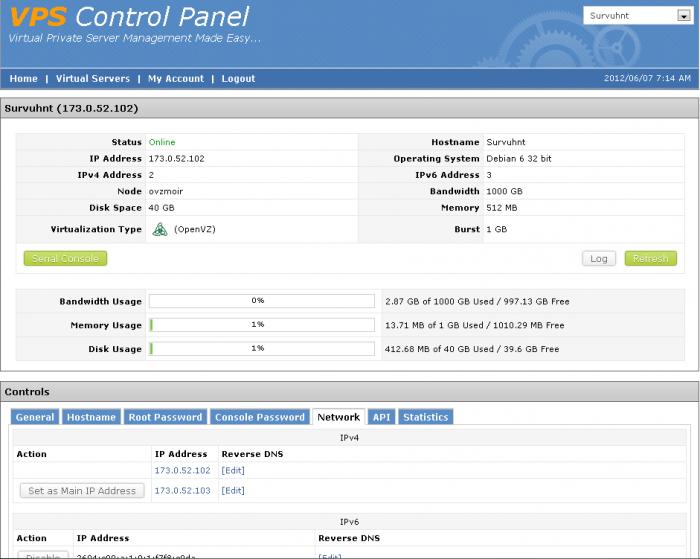Click the Controls section header
The image size is (700, 559).
tap(350, 392)
